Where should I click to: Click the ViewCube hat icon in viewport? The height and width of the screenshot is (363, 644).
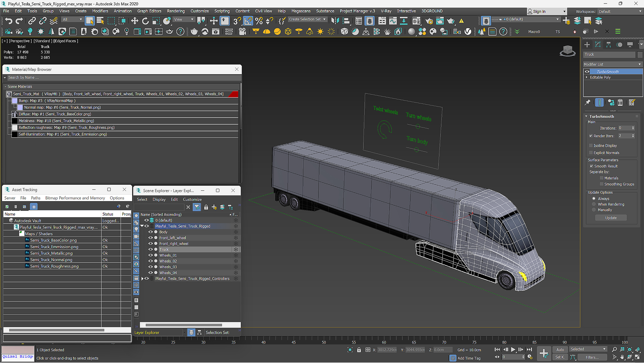(568, 51)
